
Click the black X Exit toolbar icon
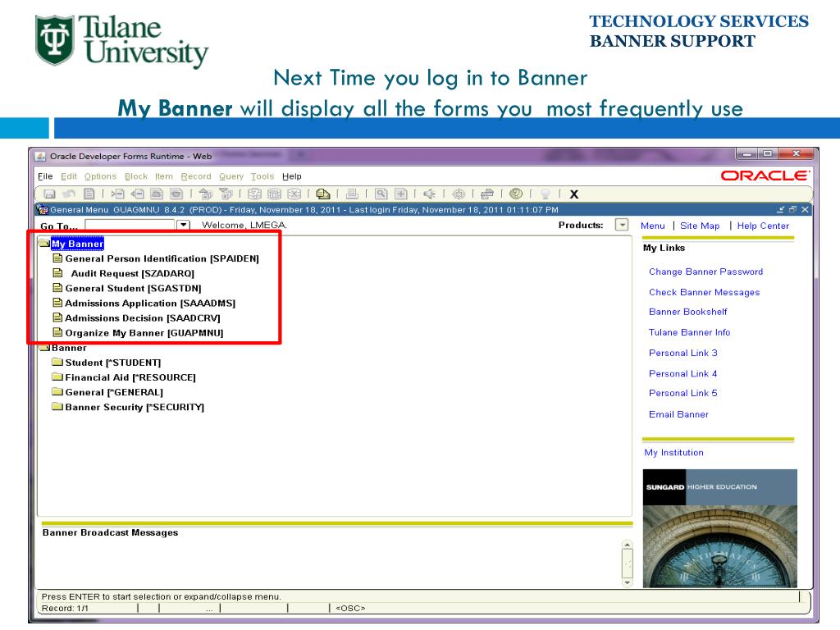pos(573,194)
